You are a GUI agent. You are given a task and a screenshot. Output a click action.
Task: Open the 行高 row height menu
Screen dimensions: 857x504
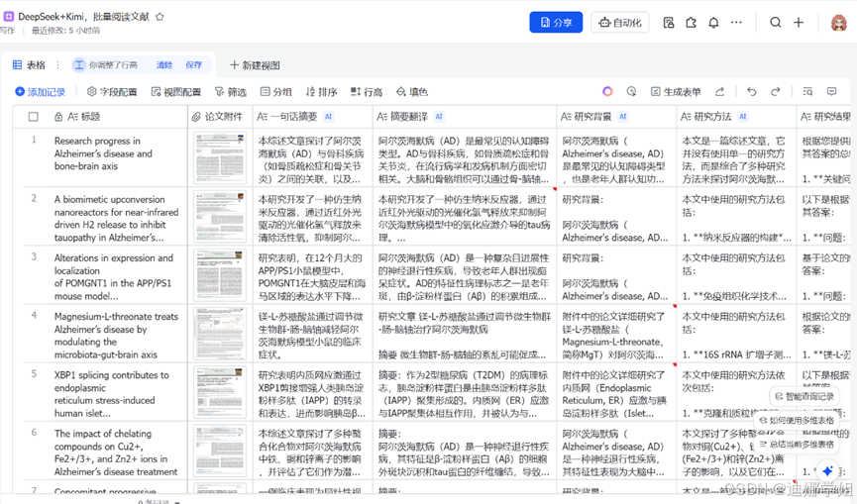pyautogui.click(x=367, y=92)
